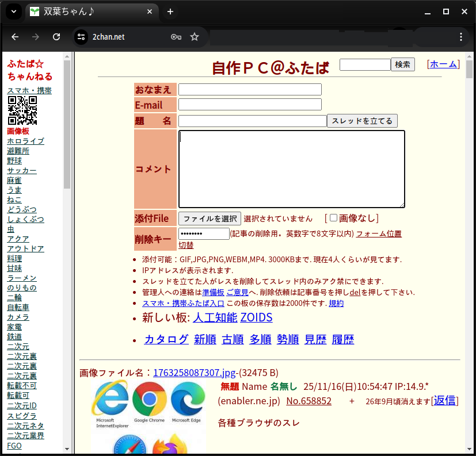Open Chrome's three-dot menu
This screenshot has width=476, height=456.
[460, 37]
